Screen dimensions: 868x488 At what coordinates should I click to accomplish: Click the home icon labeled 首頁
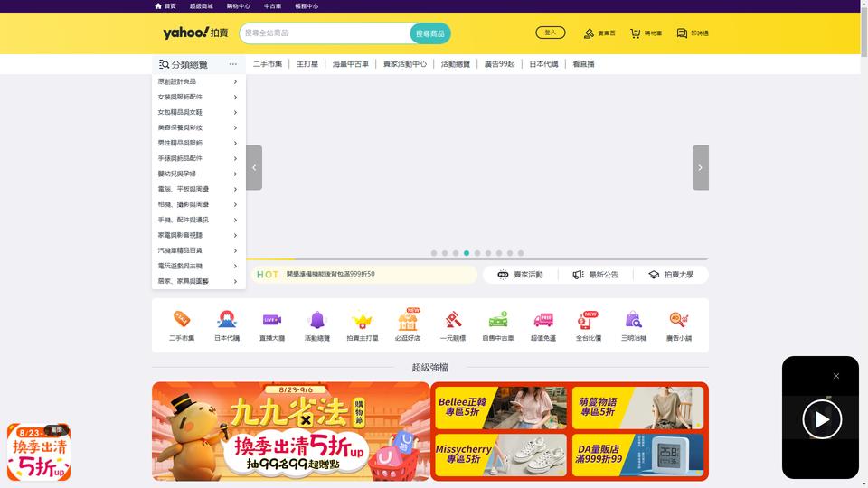coord(157,6)
